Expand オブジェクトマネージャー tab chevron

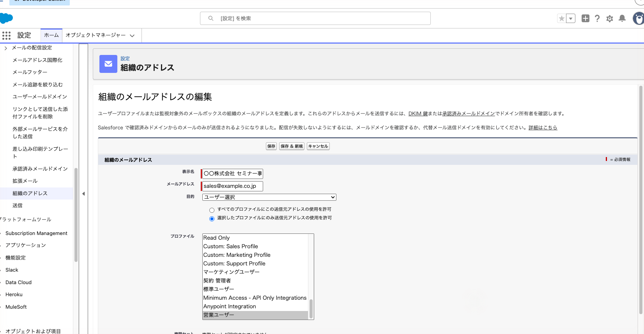tap(132, 35)
